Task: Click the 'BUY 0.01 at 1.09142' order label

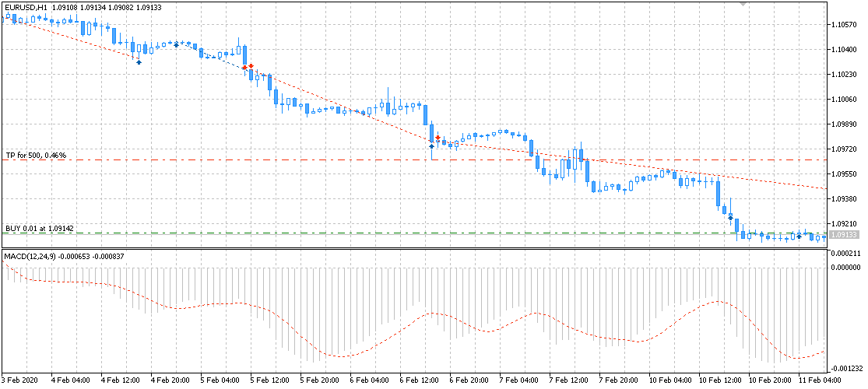Action: [40, 228]
